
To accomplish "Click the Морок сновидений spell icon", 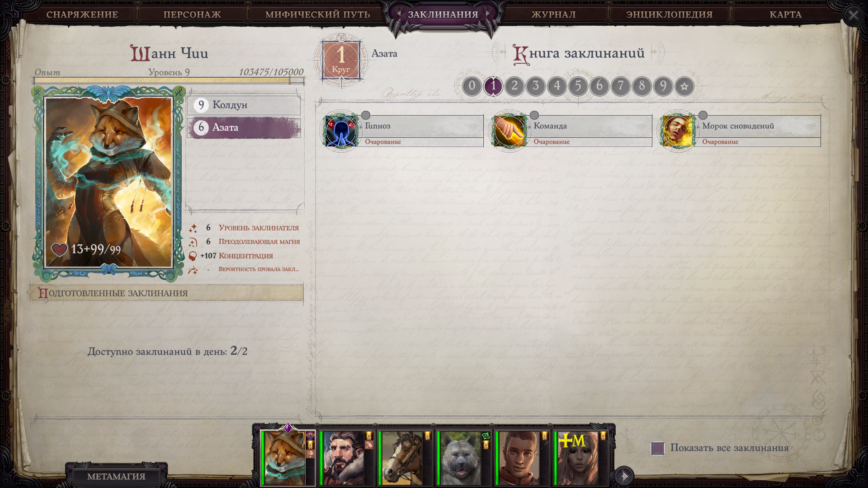I will [x=678, y=131].
